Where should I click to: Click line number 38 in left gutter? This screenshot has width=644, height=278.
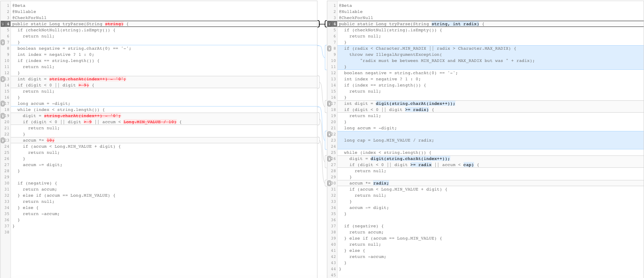tap(7, 232)
